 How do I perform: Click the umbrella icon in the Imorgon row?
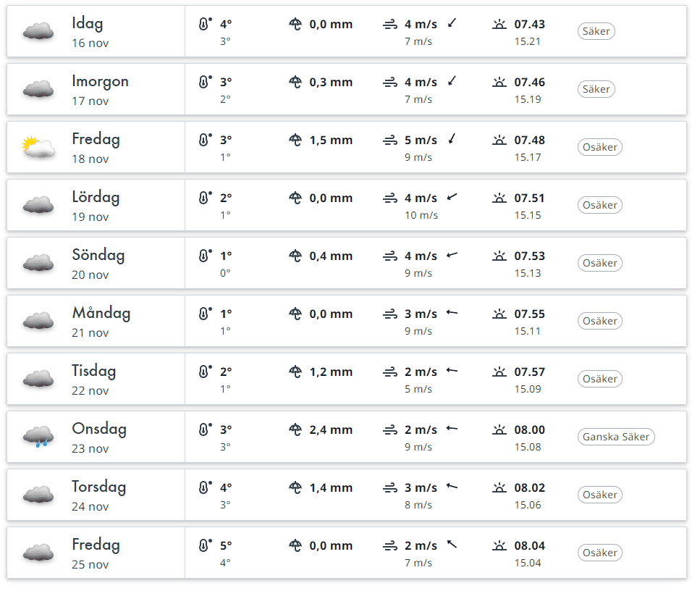295,82
